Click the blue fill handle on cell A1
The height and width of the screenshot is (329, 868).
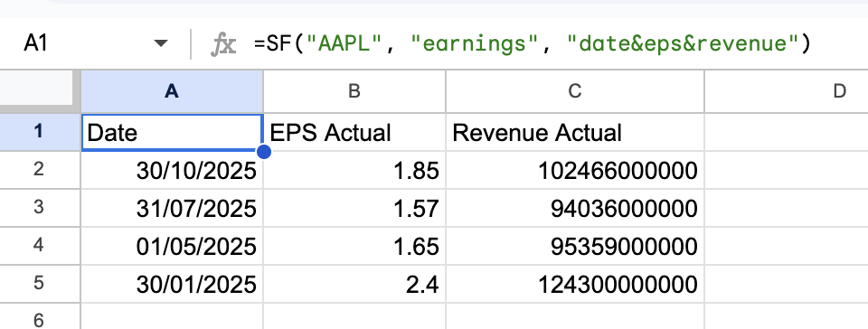tap(263, 151)
